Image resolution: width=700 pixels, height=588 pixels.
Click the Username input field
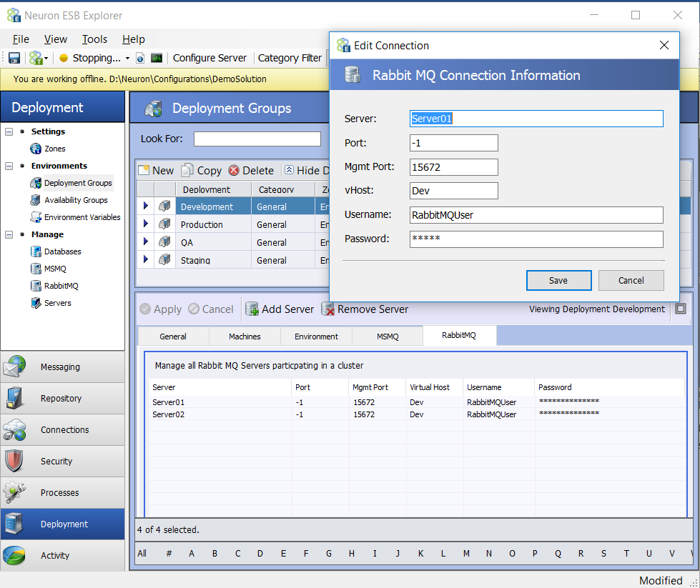coord(536,214)
